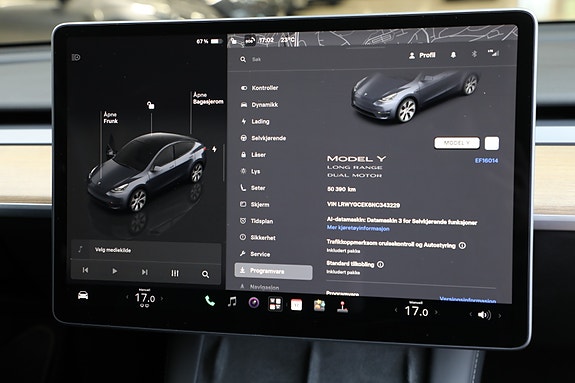Screen dimensions: 575x383
Task: Open driver climate 17.0 temperature
Action: [145, 298]
